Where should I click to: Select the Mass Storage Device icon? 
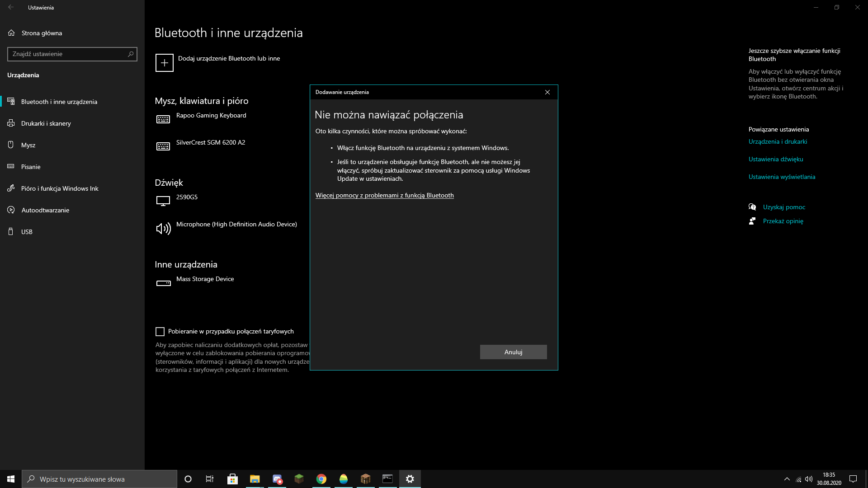pos(163,283)
